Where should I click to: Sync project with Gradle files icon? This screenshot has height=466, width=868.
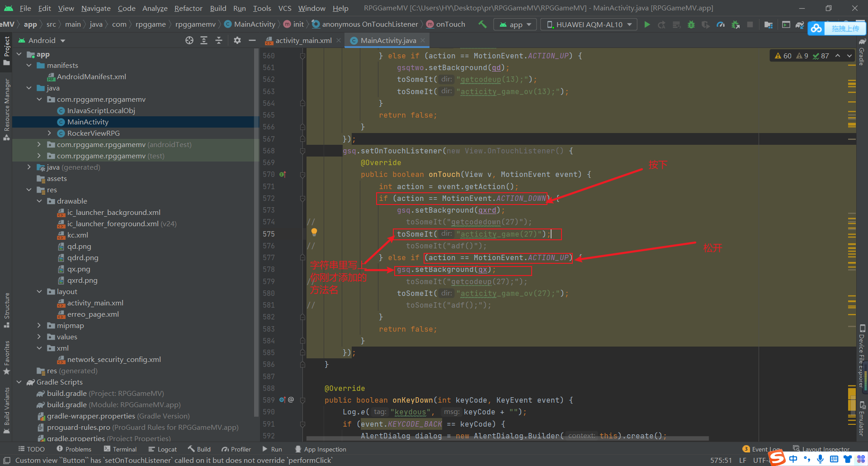pyautogui.click(x=800, y=24)
